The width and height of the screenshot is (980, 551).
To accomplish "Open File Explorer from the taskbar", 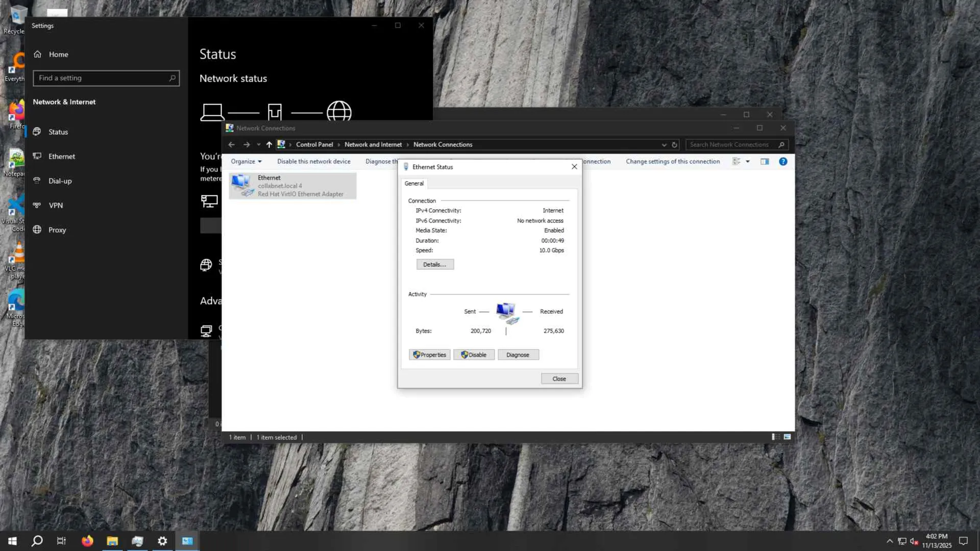I will [112, 541].
